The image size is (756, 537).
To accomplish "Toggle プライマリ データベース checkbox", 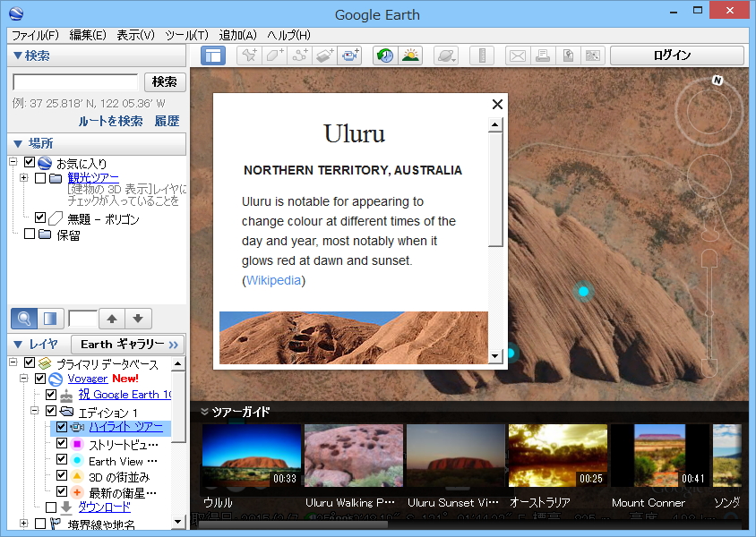I will coord(30,362).
